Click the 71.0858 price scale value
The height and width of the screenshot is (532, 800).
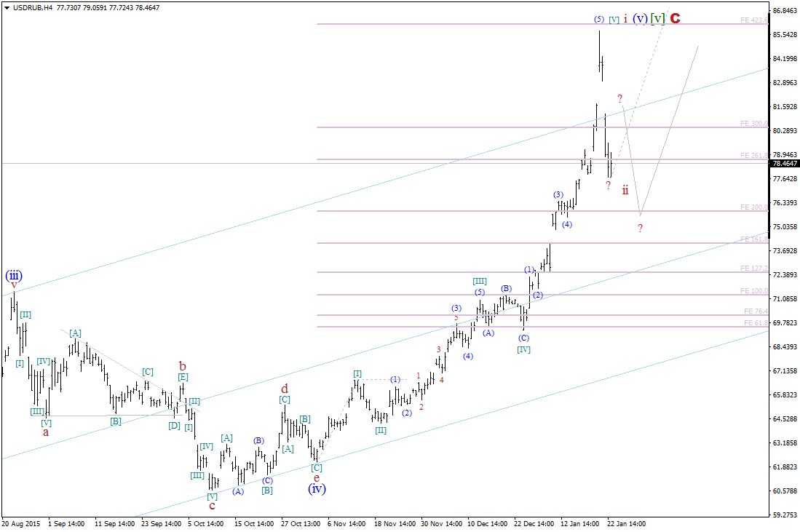[785, 299]
